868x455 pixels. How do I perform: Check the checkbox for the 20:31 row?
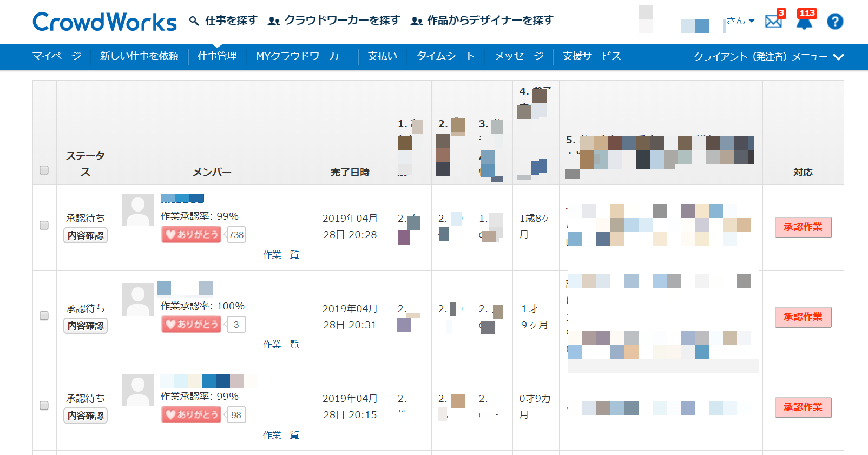tap(44, 315)
